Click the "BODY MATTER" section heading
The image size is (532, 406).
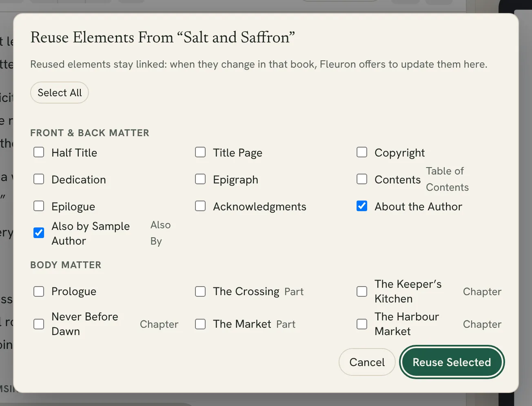coord(66,265)
